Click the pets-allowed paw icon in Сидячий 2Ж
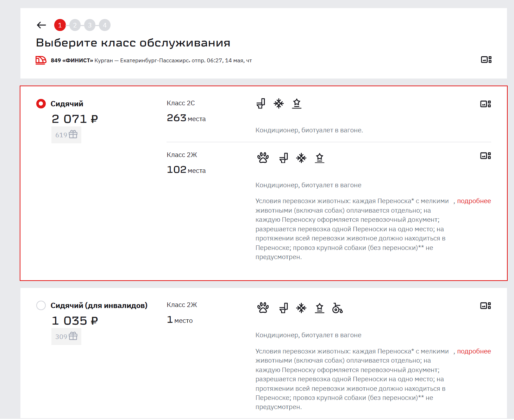The image size is (514, 420). 263,158
